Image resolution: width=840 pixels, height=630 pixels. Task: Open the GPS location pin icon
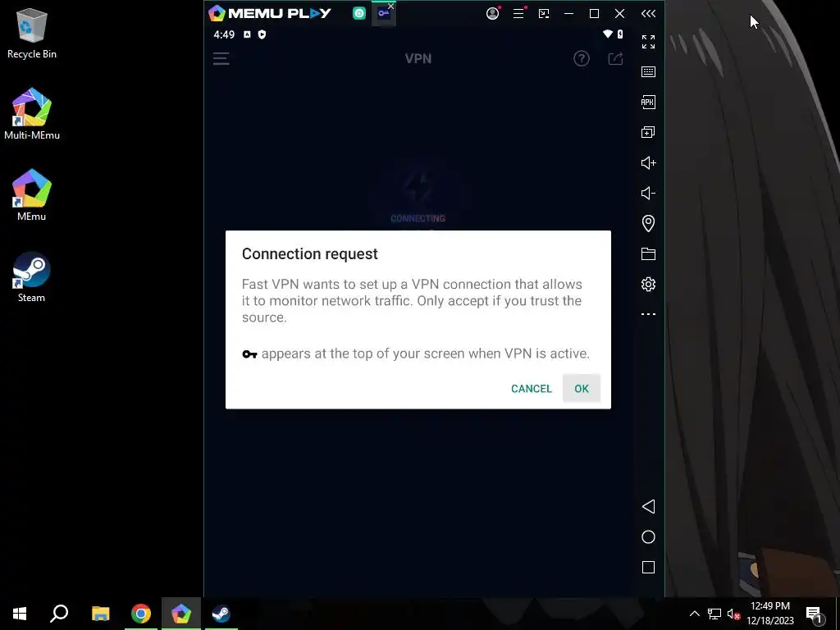point(648,223)
